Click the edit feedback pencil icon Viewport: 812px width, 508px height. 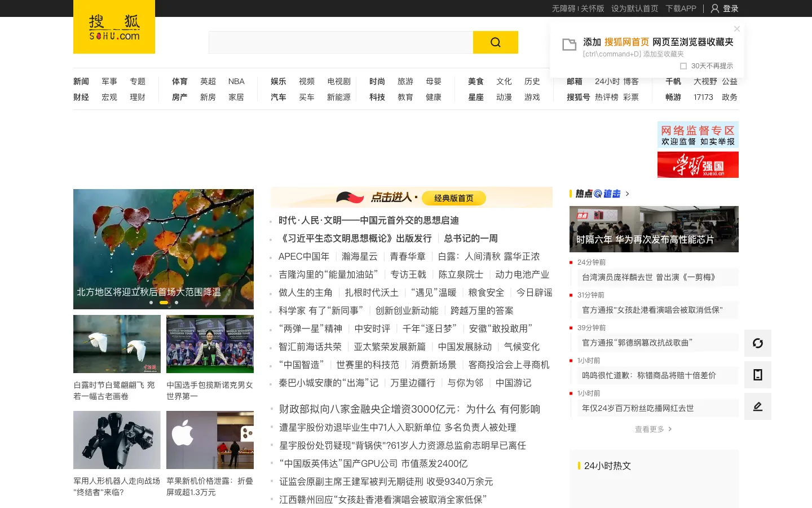pyautogui.click(x=758, y=406)
